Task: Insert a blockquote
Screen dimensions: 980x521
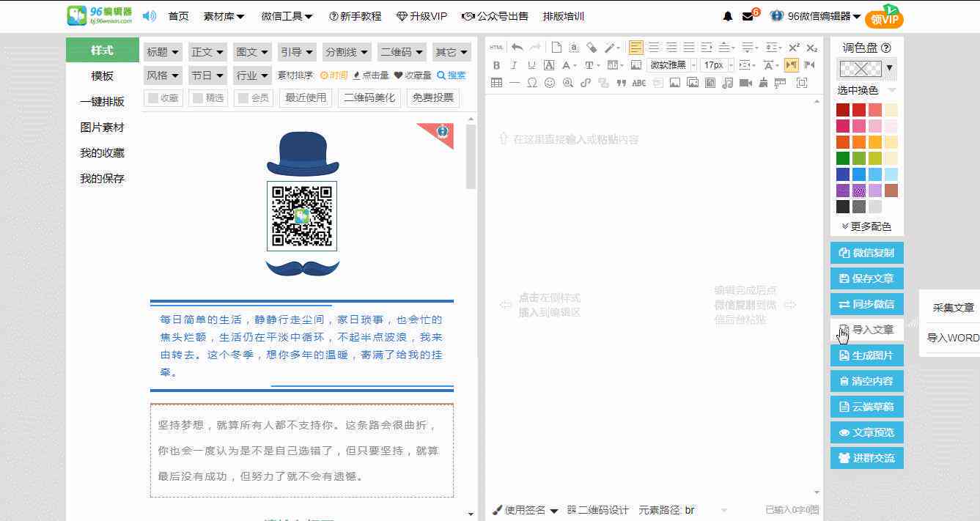Action: tap(621, 83)
